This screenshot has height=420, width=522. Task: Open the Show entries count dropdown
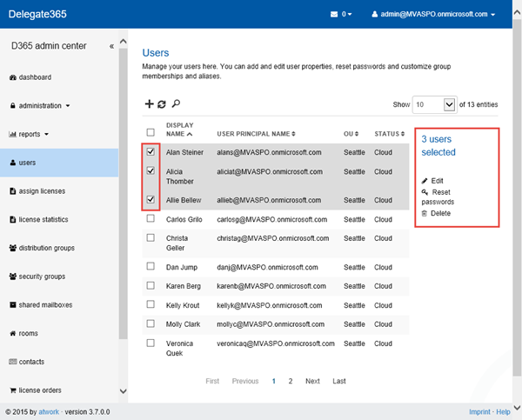(x=449, y=104)
